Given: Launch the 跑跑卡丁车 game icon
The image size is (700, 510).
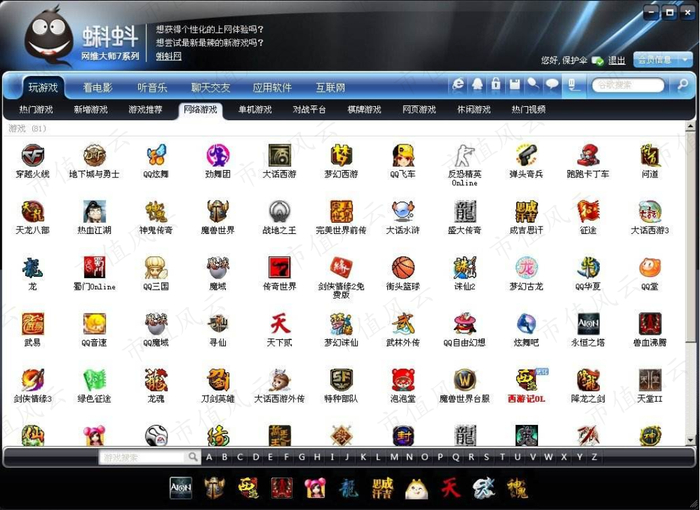Looking at the screenshot, I should (x=588, y=155).
